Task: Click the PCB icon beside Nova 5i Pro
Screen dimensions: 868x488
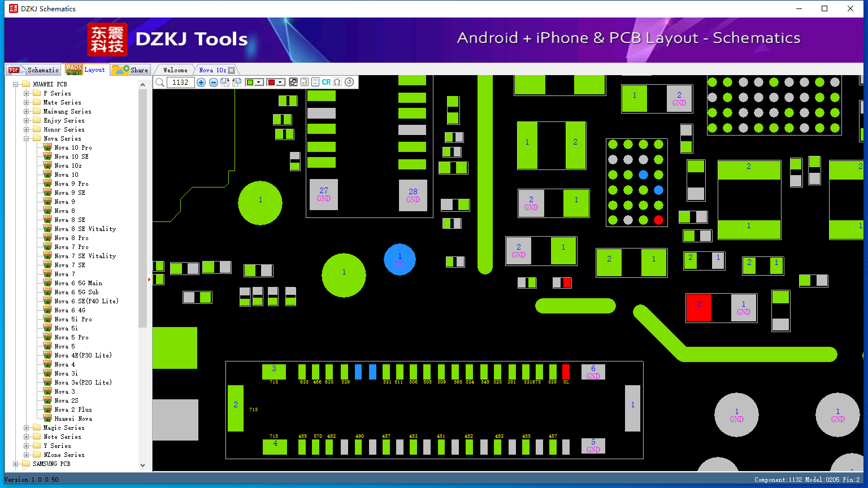Action: point(48,319)
